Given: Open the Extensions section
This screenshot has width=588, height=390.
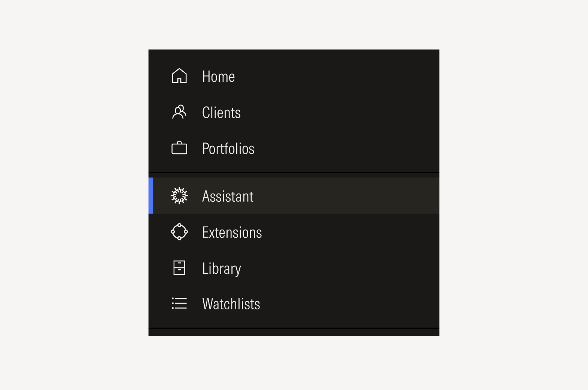Looking at the screenshot, I should [x=232, y=232].
